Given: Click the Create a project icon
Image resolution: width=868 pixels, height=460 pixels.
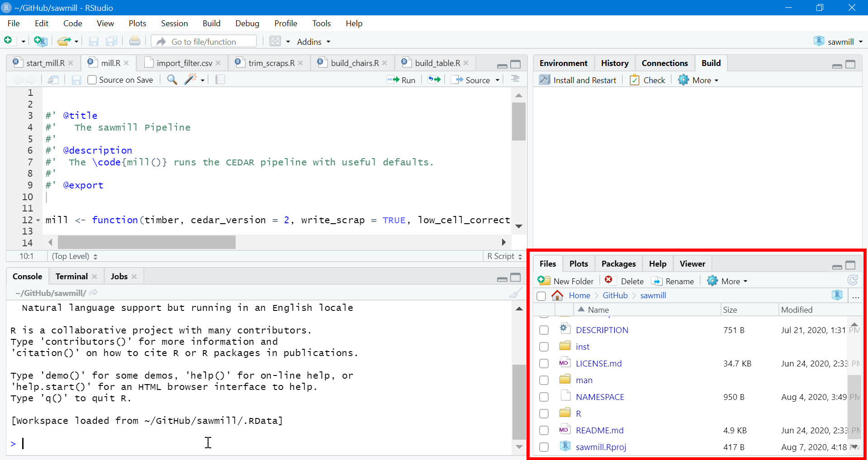Looking at the screenshot, I should (x=40, y=42).
